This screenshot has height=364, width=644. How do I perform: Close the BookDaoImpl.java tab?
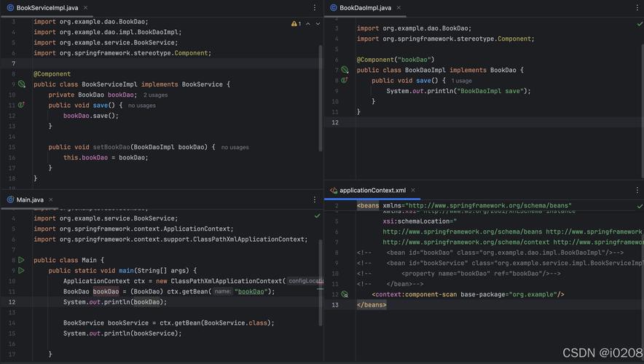click(398, 8)
